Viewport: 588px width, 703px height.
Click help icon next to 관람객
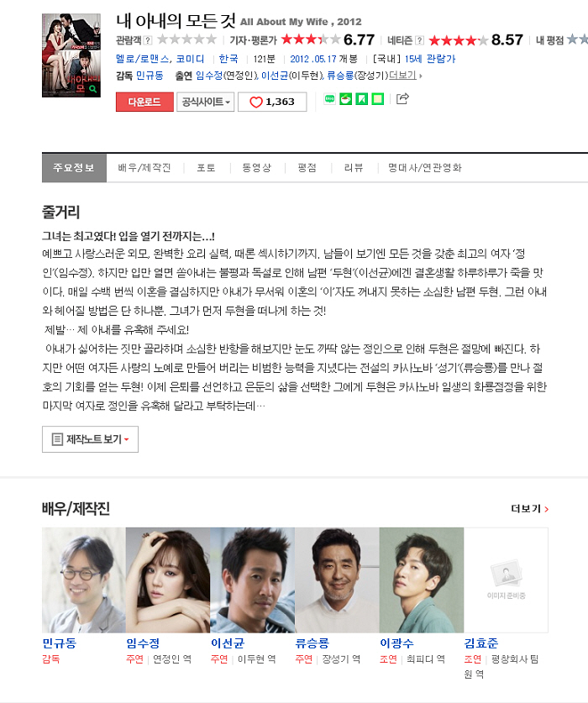(x=148, y=40)
